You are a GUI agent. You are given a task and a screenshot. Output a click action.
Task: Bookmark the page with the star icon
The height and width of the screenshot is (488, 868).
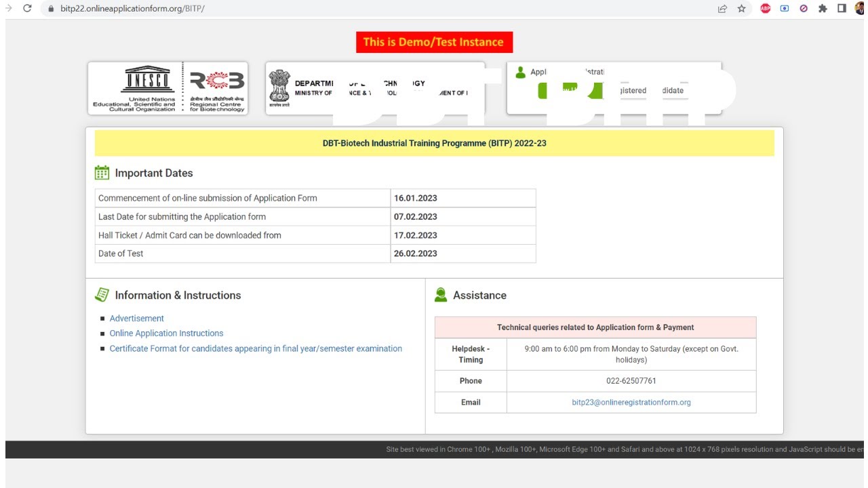click(x=741, y=9)
